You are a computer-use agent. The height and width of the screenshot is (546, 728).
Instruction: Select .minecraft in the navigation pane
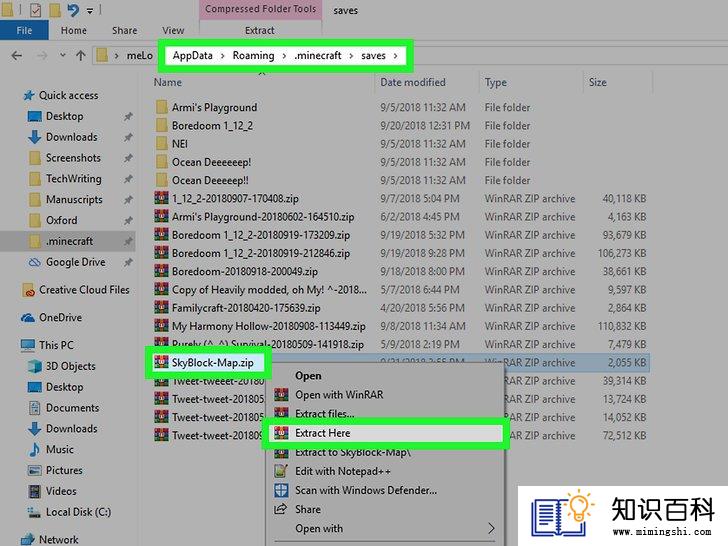[x=69, y=241]
